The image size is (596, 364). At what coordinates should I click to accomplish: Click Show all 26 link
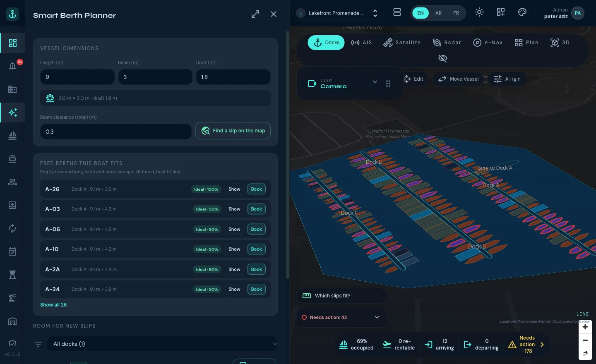point(53,305)
